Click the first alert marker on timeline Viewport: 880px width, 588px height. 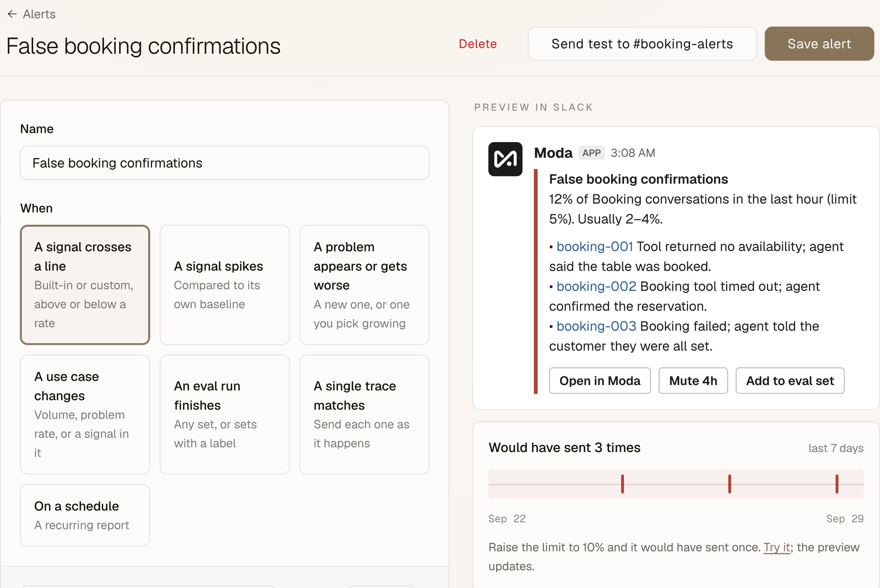(x=622, y=484)
